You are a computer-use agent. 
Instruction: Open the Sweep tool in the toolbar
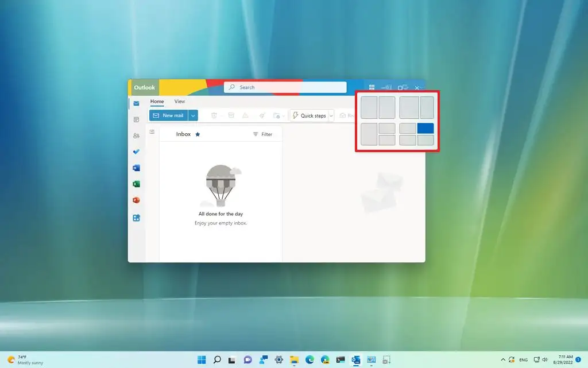262,115
